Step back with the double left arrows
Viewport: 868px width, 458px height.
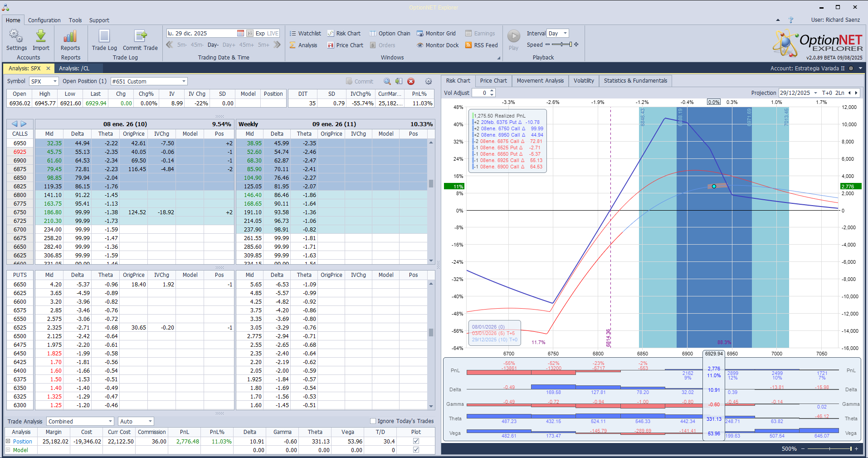pyautogui.click(x=170, y=44)
